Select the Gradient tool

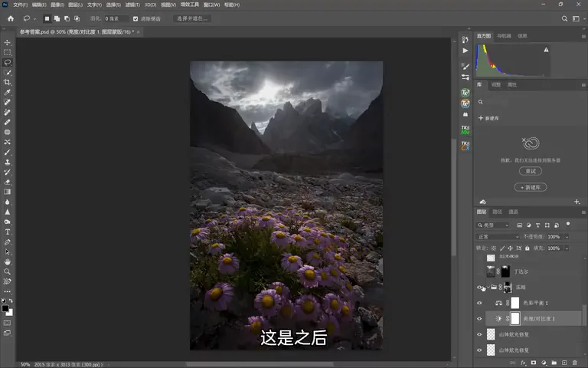pos(7,192)
